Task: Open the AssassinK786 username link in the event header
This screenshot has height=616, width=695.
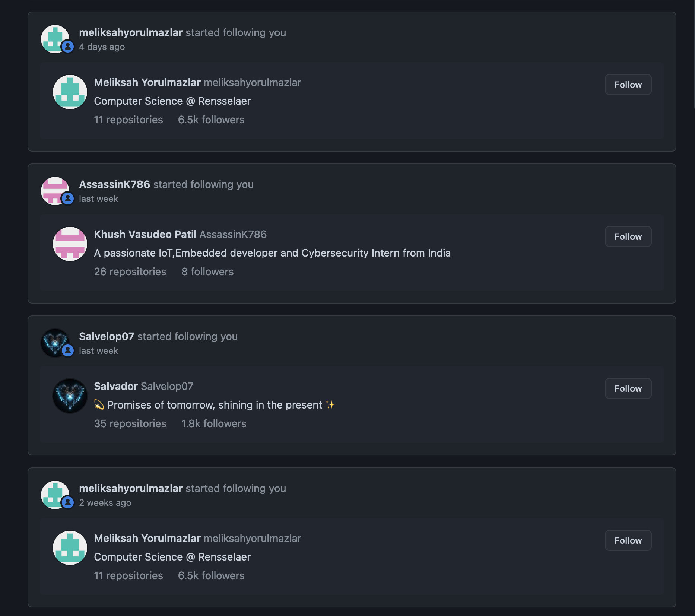Action: [114, 185]
